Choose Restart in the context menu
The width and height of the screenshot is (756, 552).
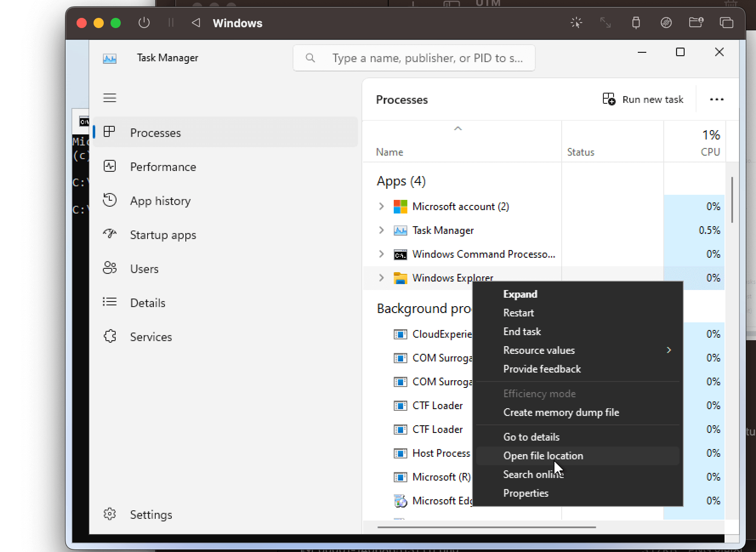tap(577, 313)
